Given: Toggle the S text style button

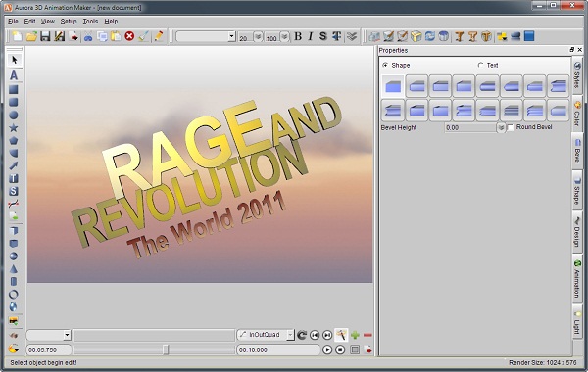Looking at the screenshot, I should pos(323,36).
